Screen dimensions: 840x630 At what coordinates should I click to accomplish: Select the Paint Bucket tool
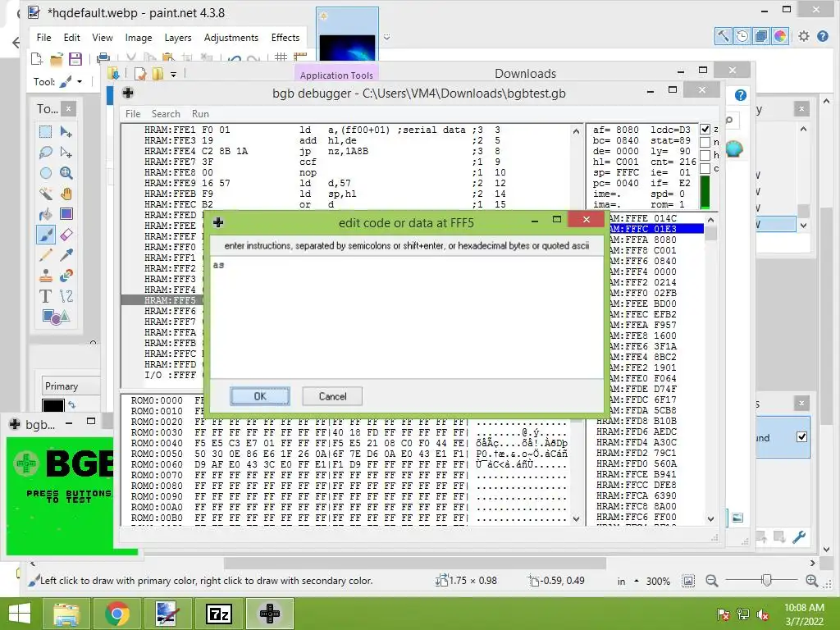tap(46, 214)
